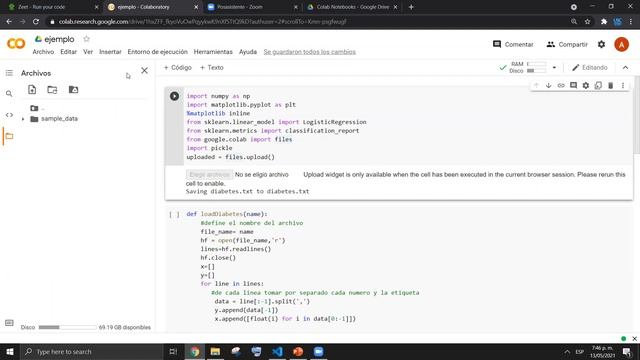Click the Elegir archivos button
Screen dimensions: 640x360
pos(209,175)
